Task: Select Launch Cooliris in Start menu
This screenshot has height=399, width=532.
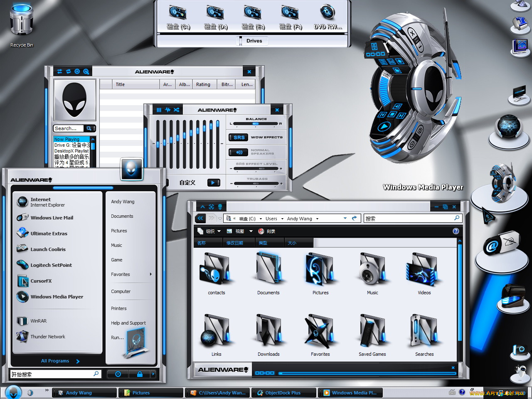Action: (x=57, y=249)
